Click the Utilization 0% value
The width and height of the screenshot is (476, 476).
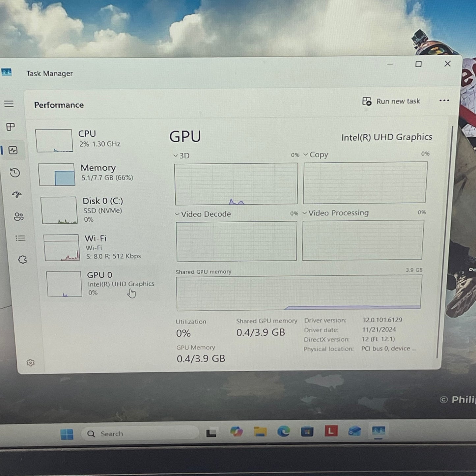[x=183, y=333]
